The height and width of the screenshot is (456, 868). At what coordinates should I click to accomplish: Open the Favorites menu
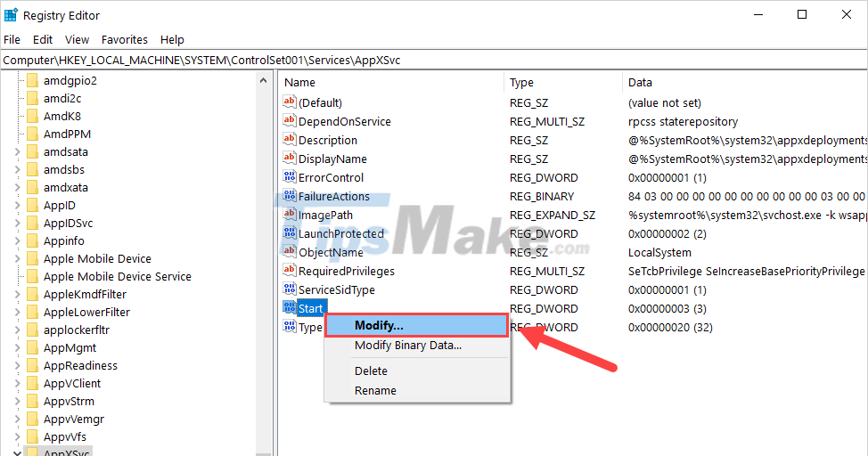125,39
